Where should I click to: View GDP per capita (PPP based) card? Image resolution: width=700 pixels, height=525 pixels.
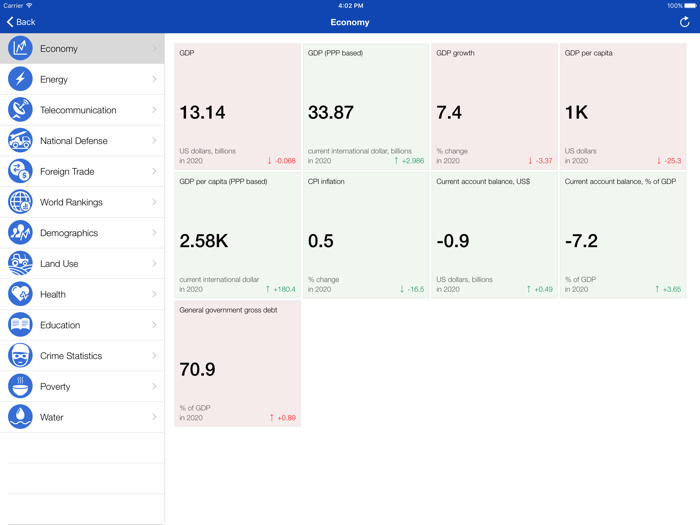pyautogui.click(x=238, y=235)
